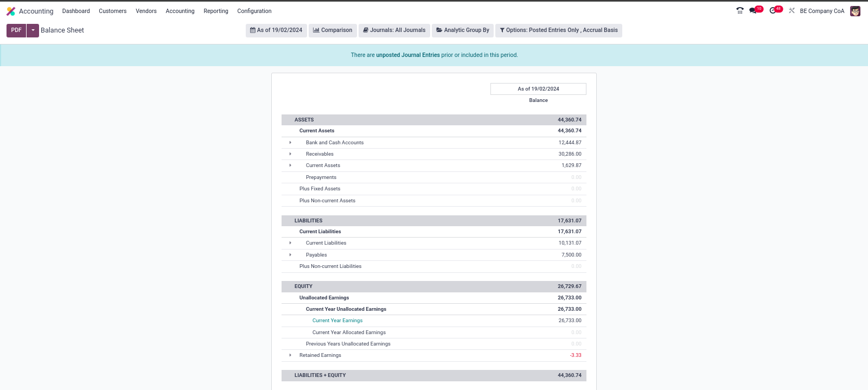Expand the Current Assets sub-row arrow

pos(290,165)
